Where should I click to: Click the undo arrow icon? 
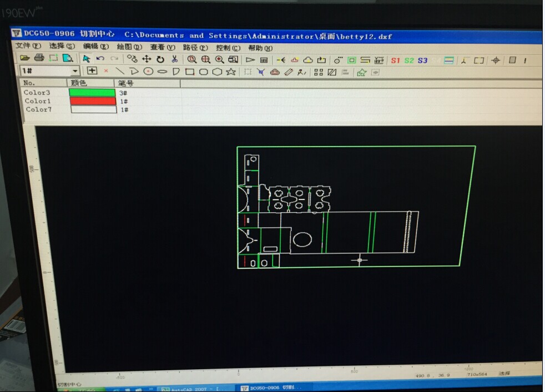(100, 59)
